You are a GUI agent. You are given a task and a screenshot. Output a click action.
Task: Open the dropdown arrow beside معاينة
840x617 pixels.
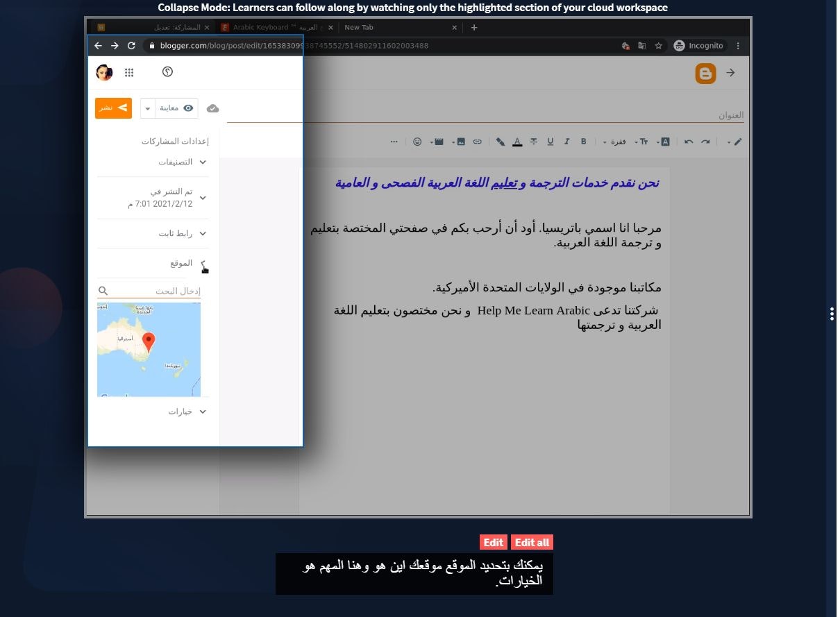[x=148, y=108]
